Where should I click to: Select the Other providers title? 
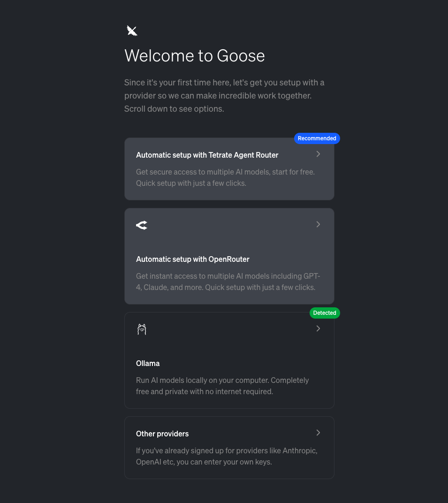(x=162, y=434)
